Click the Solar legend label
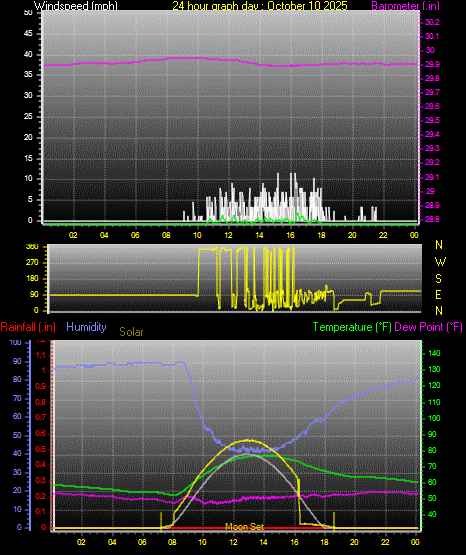Screen dimensions: 466x555 [x=131, y=332]
